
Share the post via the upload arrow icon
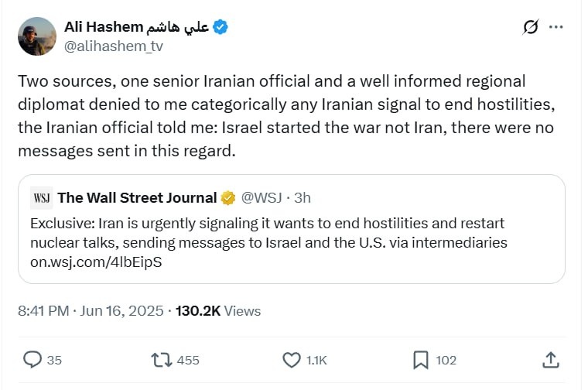click(551, 360)
